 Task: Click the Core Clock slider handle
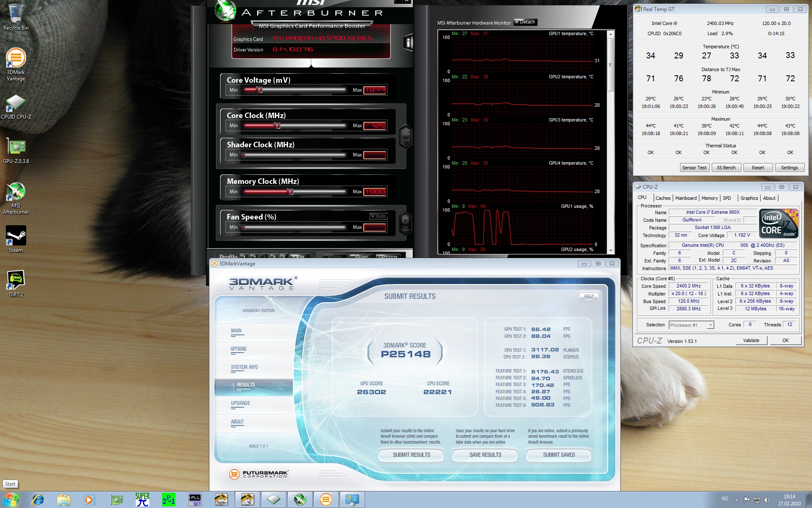277,126
